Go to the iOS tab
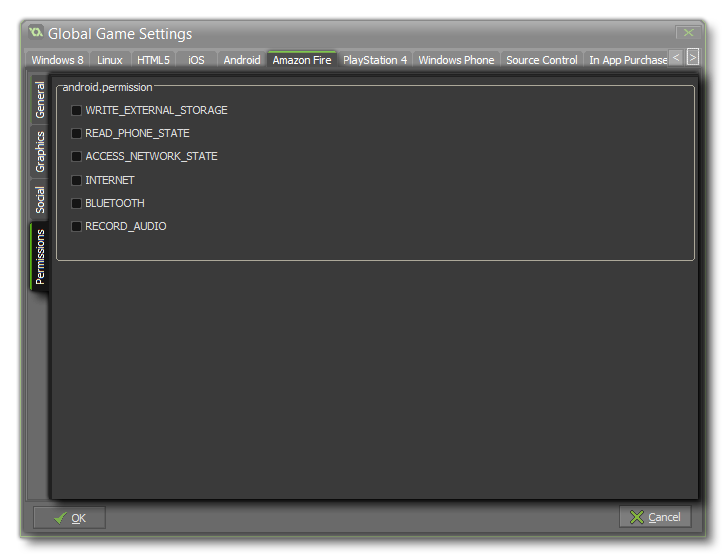Image resolution: width=726 pixels, height=558 pixels. point(196,60)
